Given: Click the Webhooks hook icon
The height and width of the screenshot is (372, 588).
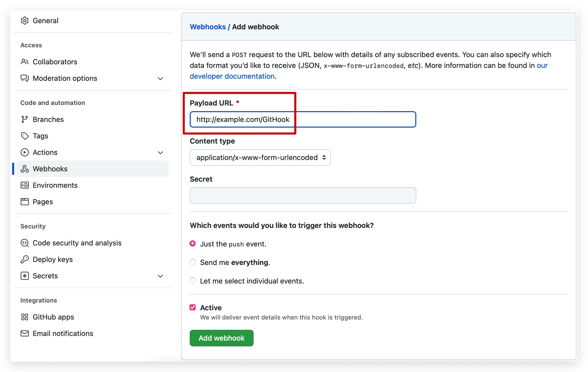Looking at the screenshot, I should (x=25, y=169).
